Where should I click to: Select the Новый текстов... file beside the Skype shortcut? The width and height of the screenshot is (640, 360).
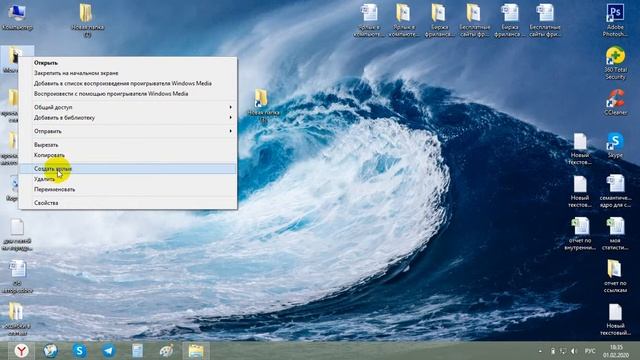[x=580, y=149]
